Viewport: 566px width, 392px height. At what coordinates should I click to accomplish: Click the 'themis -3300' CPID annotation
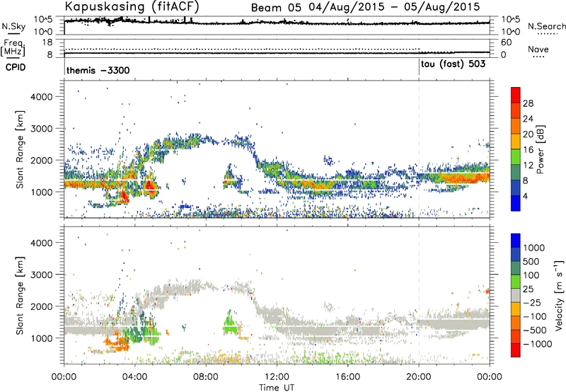coord(98,70)
